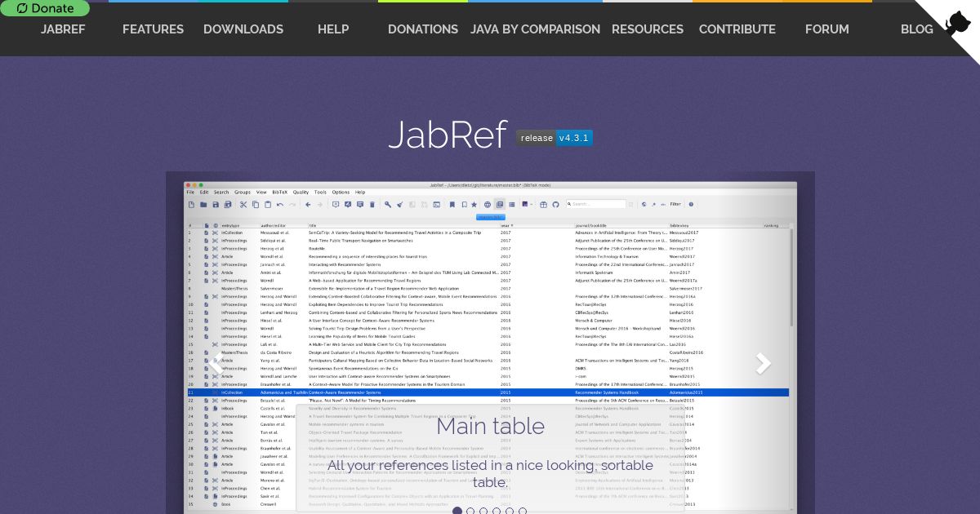The image size is (980, 514).
Task: Advance carousel with the right chevron arrow
Action: 763,364
